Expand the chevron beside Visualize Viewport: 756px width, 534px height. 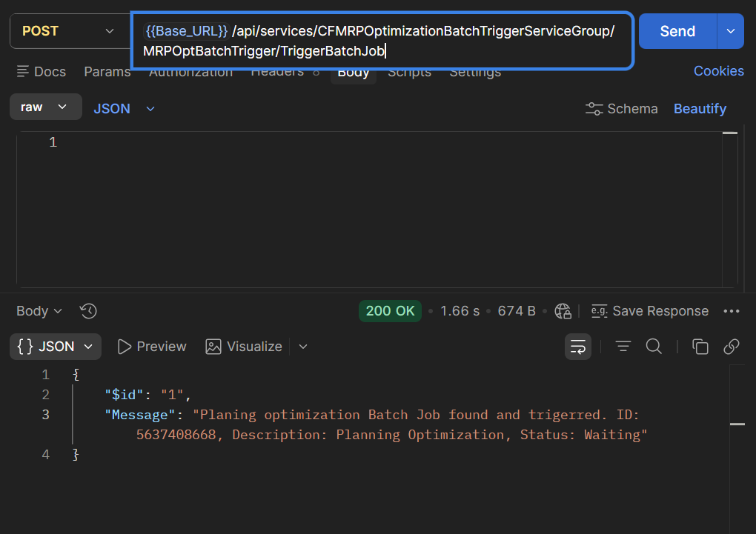[303, 347]
